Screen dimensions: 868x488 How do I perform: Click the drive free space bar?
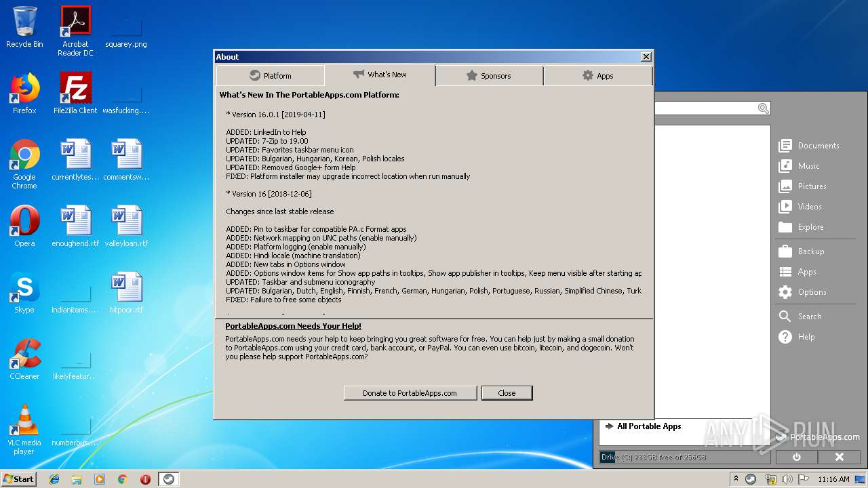click(685, 457)
